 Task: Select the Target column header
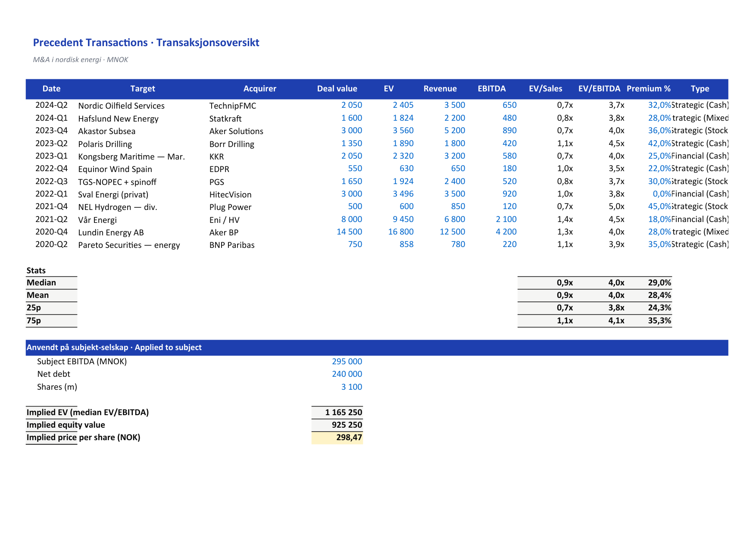[x=143, y=89]
